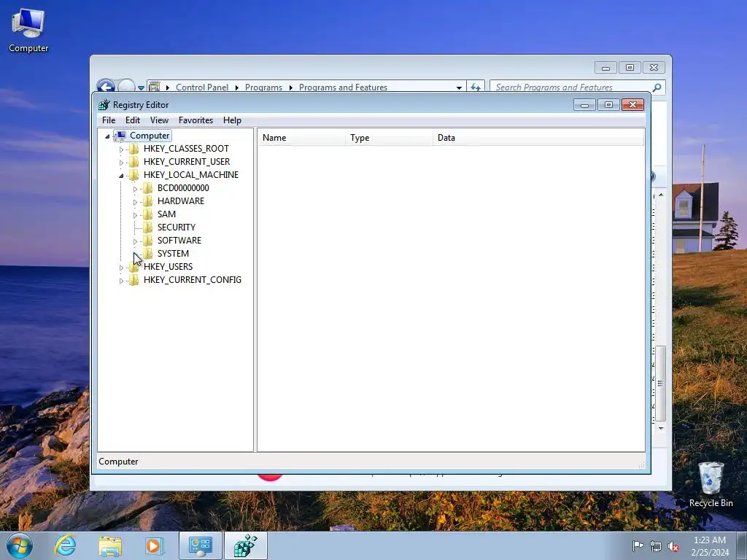Open the Edit menu in Registry Editor
Screen dimensions: 747x560
(x=133, y=120)
